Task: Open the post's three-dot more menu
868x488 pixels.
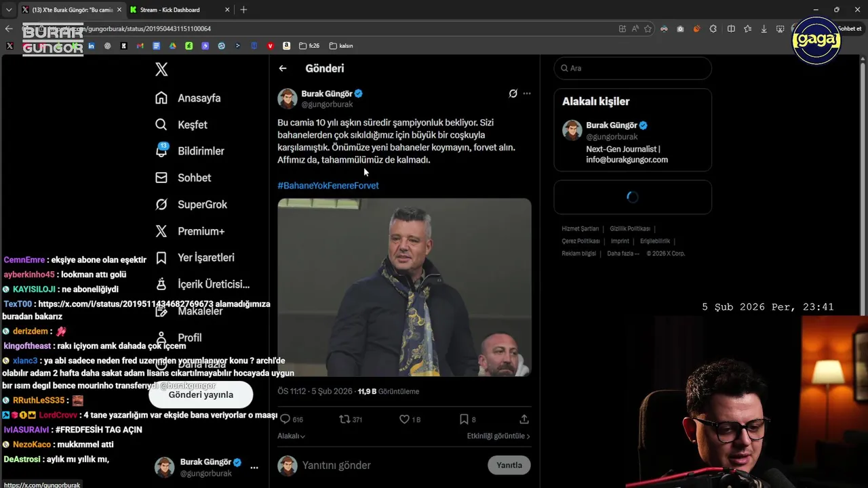Action: point(527,94)
